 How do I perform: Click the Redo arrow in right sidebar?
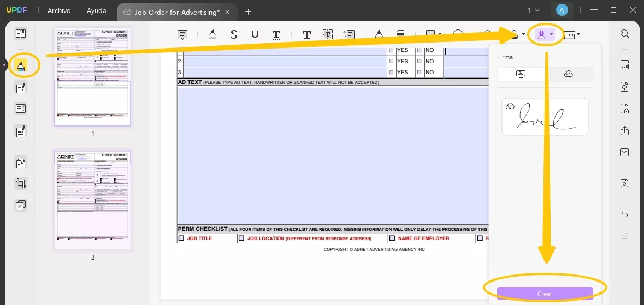(625, 236)
